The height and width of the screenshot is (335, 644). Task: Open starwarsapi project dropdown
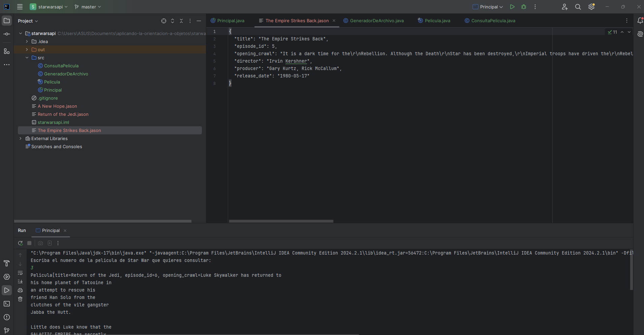49,7
